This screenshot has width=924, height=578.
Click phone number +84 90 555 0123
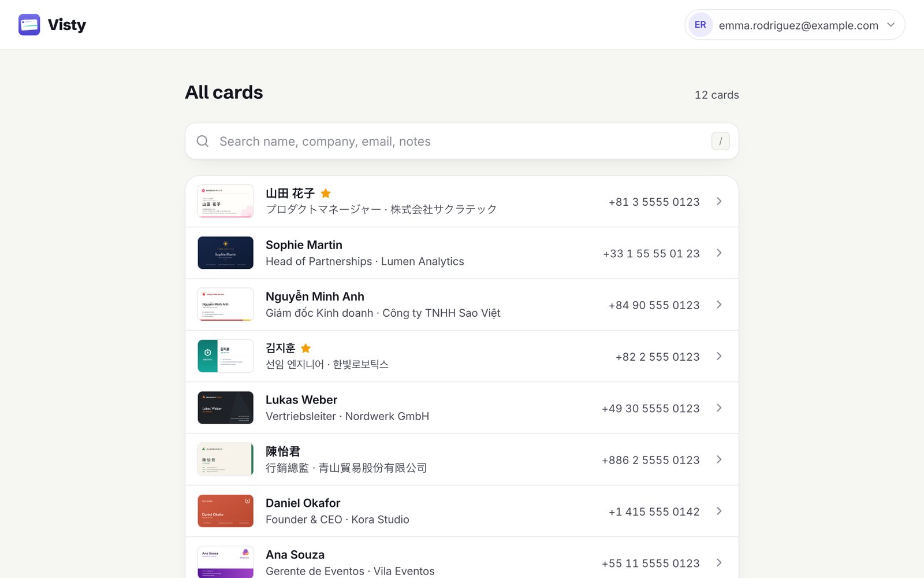click(654, 305)
